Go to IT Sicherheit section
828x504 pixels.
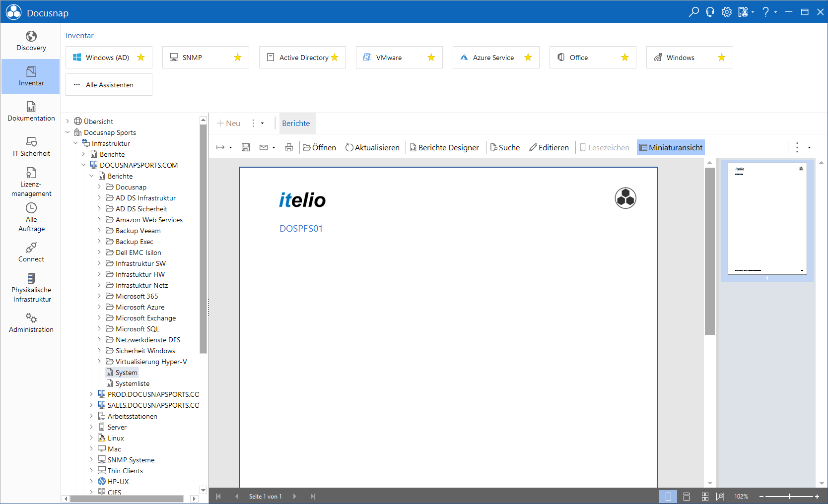[31, 147]
